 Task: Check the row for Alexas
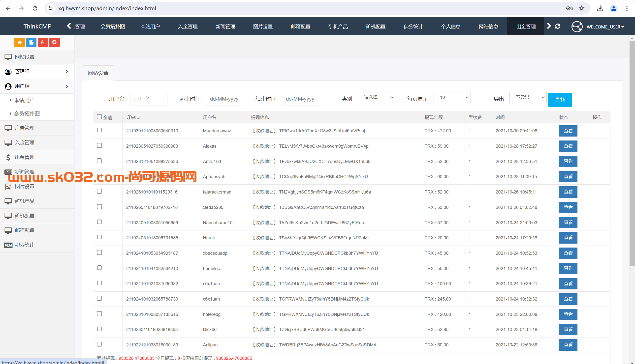click(x=99, y=145)
